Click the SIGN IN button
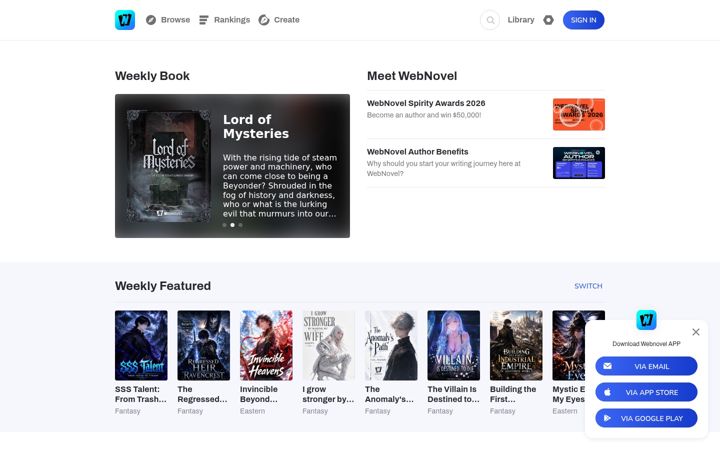The width and height of the screenshot is (720, 450). (x=583, y=20)
